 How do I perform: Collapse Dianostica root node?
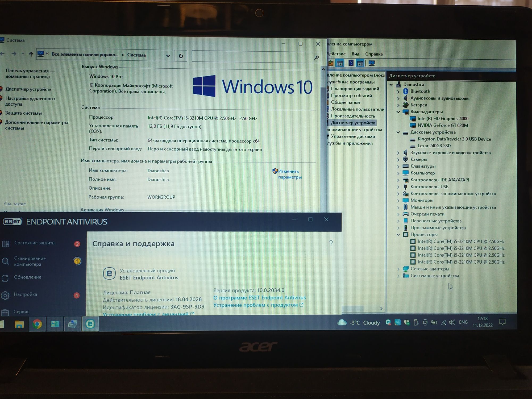click(x=391, y=85)
